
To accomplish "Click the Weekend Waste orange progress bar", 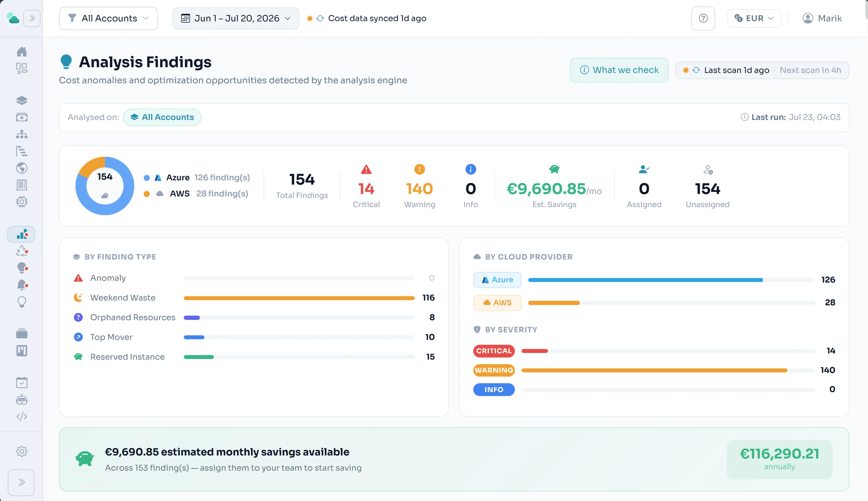I will 299,298.
